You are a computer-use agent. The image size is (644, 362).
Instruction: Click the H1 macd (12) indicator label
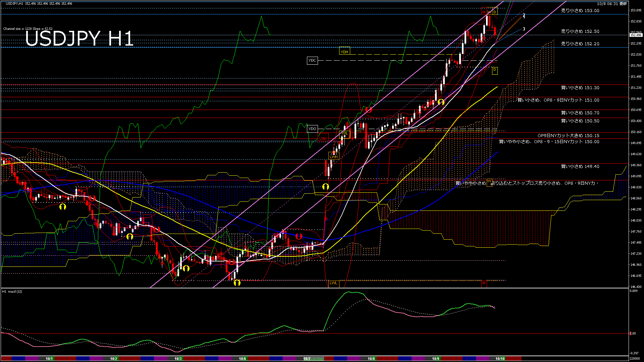[12, 292]
